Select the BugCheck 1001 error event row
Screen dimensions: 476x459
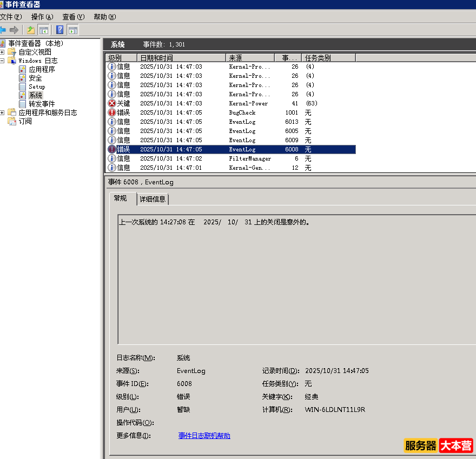(216, 112)
